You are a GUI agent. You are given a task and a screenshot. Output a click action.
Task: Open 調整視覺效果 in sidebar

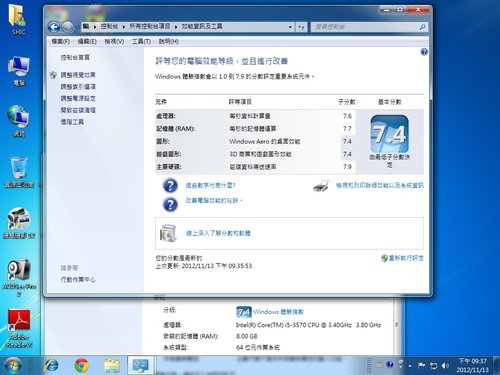pos(78,75)
